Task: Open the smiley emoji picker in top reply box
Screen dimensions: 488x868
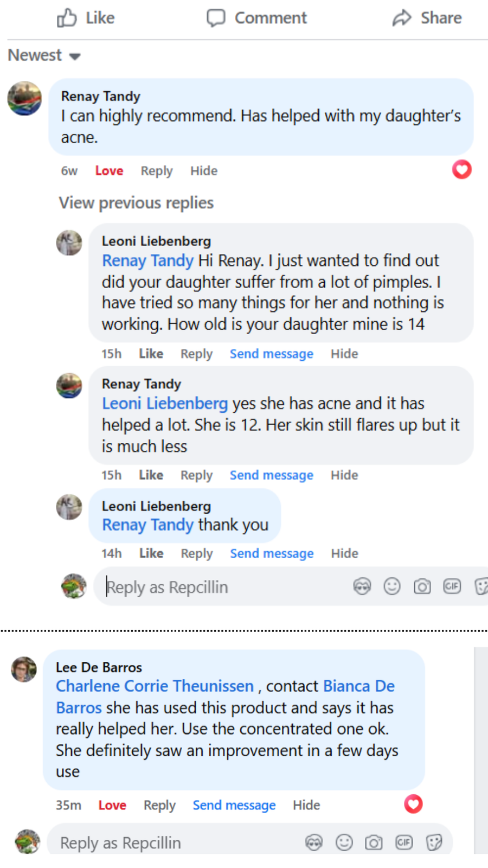Action: (x=392, y=586)
